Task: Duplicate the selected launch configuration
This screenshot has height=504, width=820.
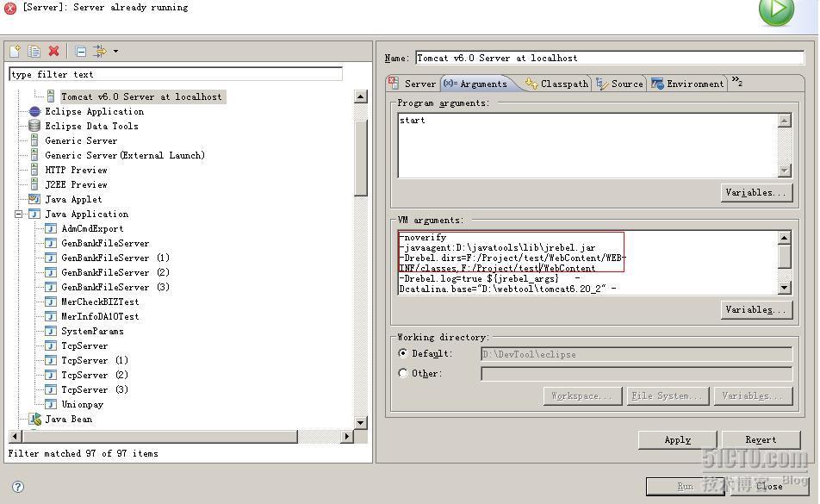Action: coord(34,51)
